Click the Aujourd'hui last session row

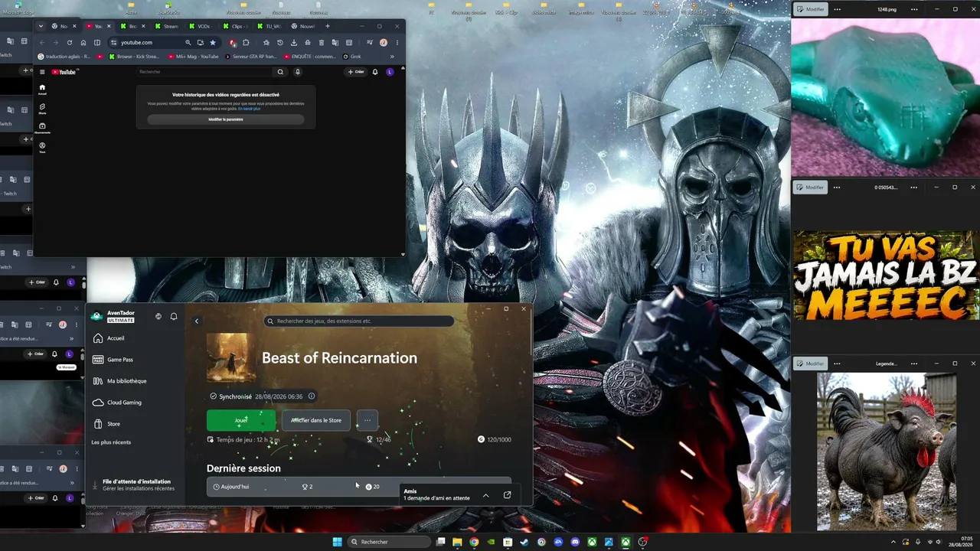pos(359,487)
